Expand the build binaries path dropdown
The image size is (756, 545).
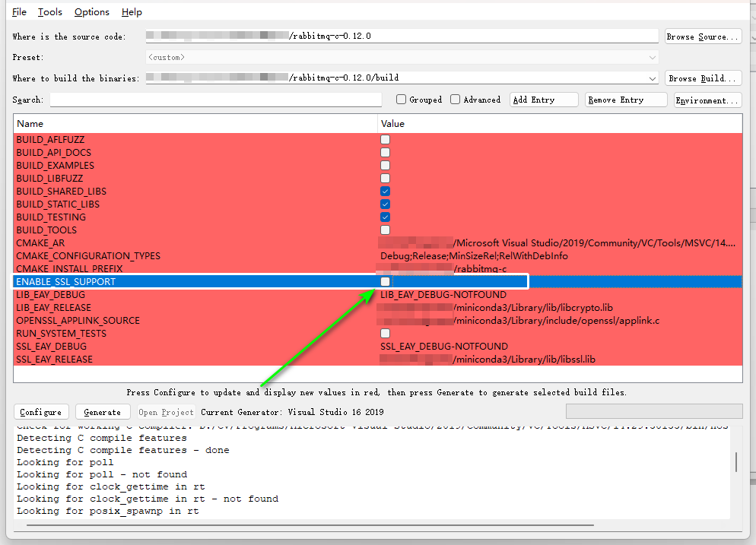click(x=653, y=78)
